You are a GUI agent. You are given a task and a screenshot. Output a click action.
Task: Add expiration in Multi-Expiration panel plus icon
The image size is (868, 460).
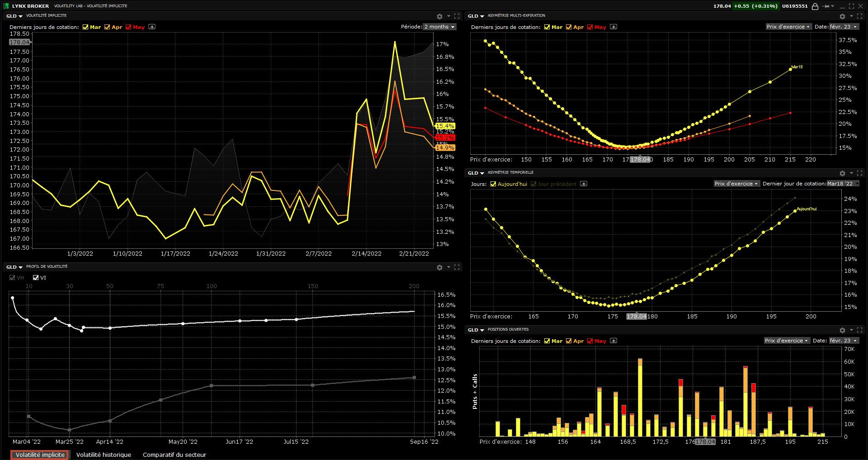613,27
